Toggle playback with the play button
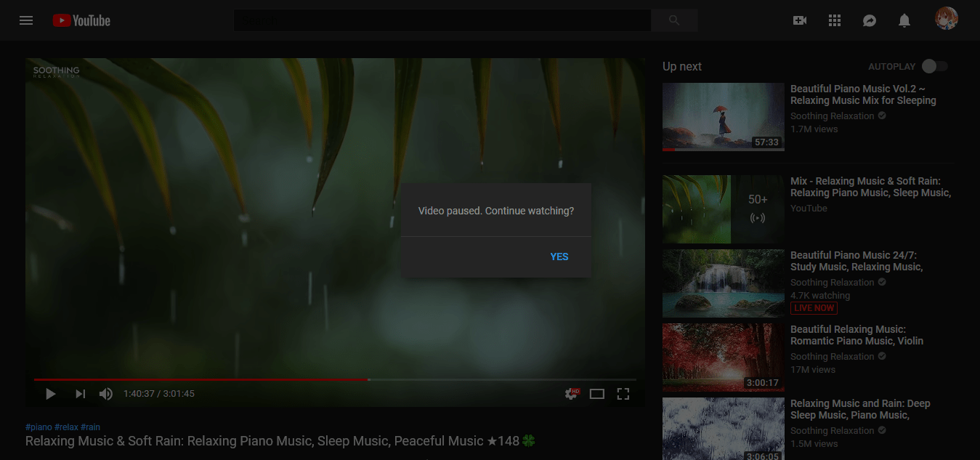This screenshot has width=980, height=460. [x=49, y=393]
